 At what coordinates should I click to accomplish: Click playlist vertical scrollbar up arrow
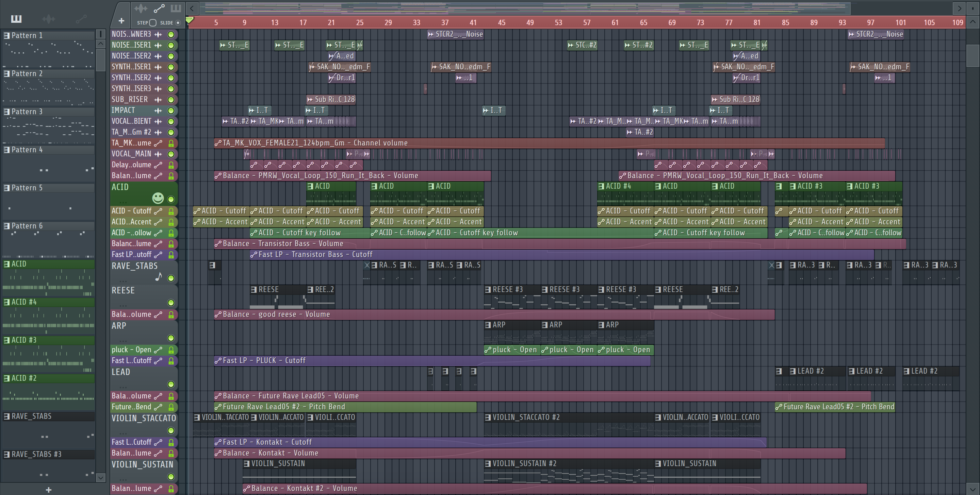pyautogui.click(x=973, y=22)
